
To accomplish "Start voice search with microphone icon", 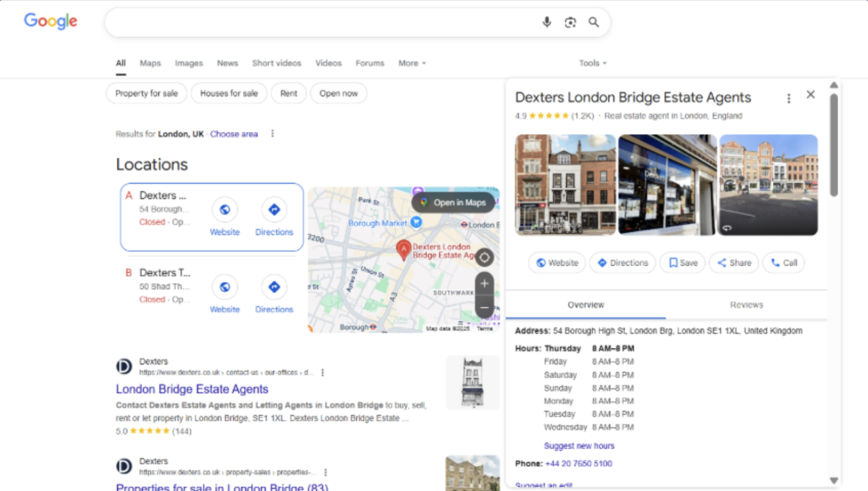I will point(546,22).
